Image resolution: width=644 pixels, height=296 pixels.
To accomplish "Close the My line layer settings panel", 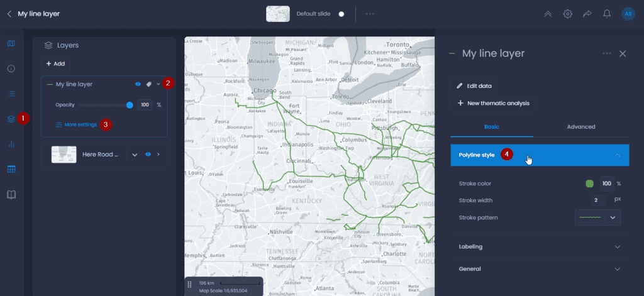I will [623, 54].
